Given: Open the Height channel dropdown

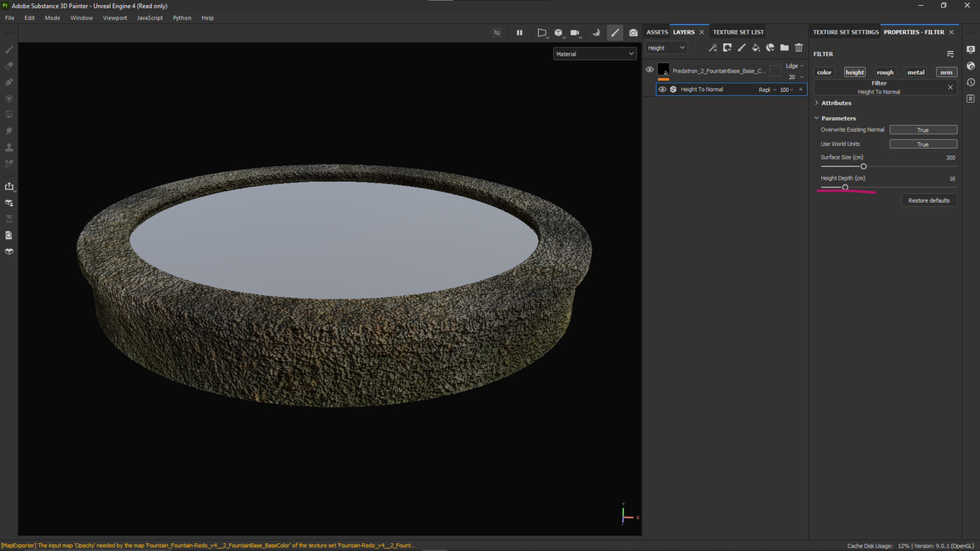Looking at the screenshot, I should 665,47.
